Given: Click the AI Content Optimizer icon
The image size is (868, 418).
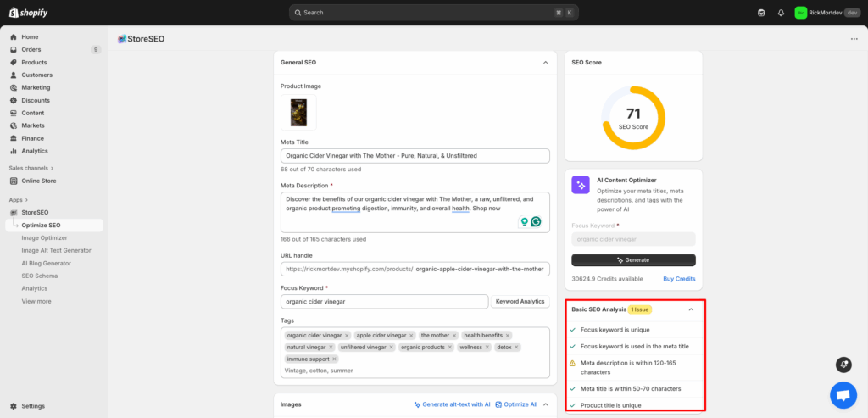Looking at the screenshot, I should (581, 185).
